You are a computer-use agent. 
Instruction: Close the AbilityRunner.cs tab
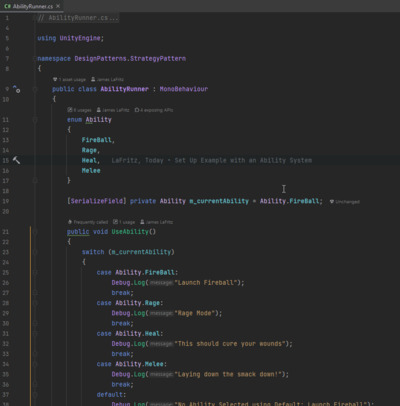[58, 6]
